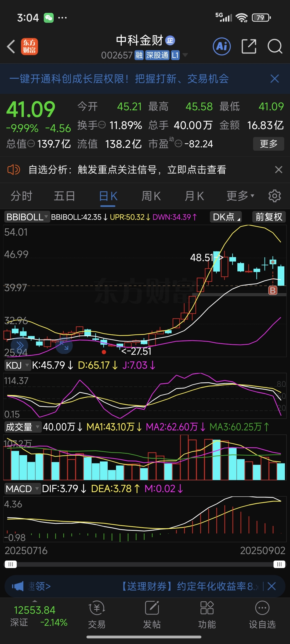Tap the info icon next to 换手
The image size is (290, 644).
tap(102, 125)
